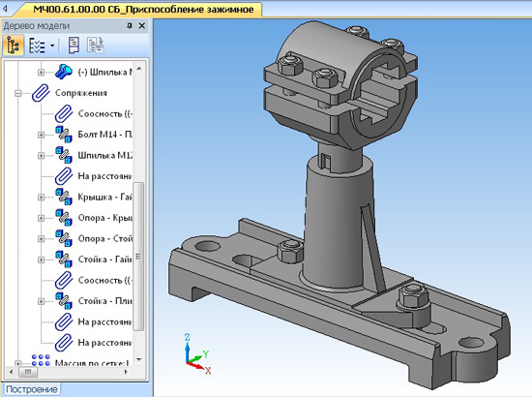Select the Стойка - Гайка group icon
The height and width of the screenshot is (397, 532).
(64, 260)
